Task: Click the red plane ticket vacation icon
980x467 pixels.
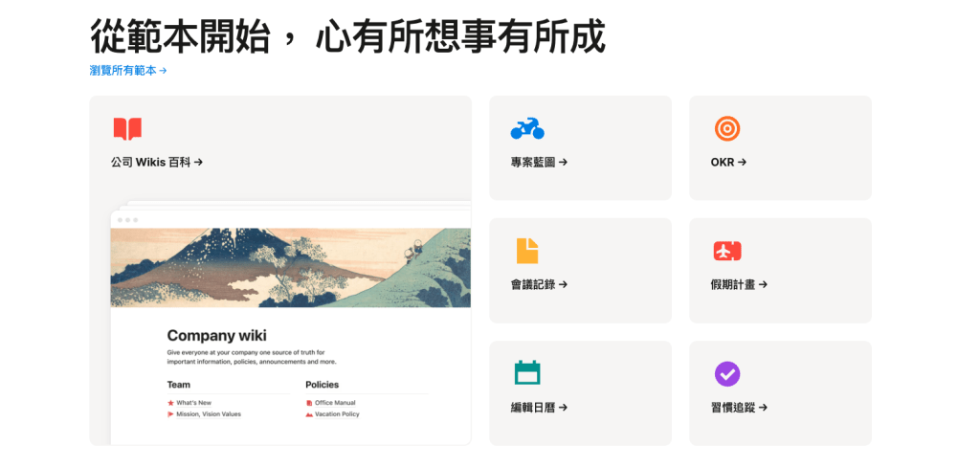Action: tap(727, 251)
